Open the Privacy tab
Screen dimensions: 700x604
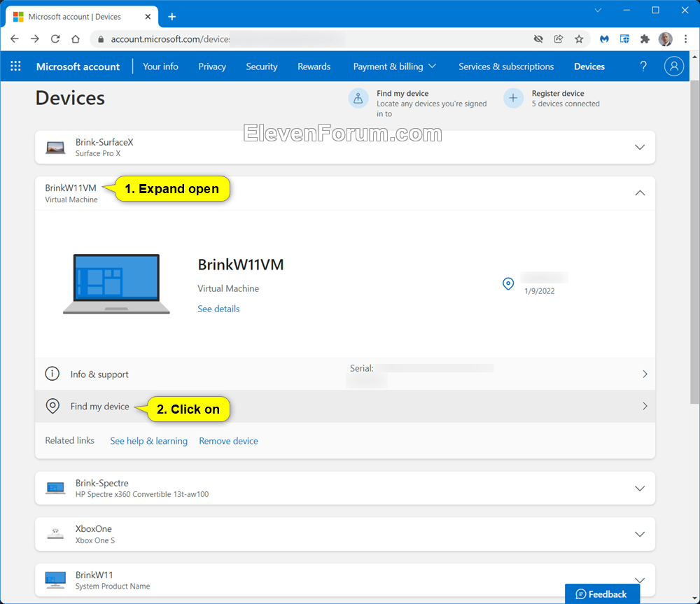(212, 66)
